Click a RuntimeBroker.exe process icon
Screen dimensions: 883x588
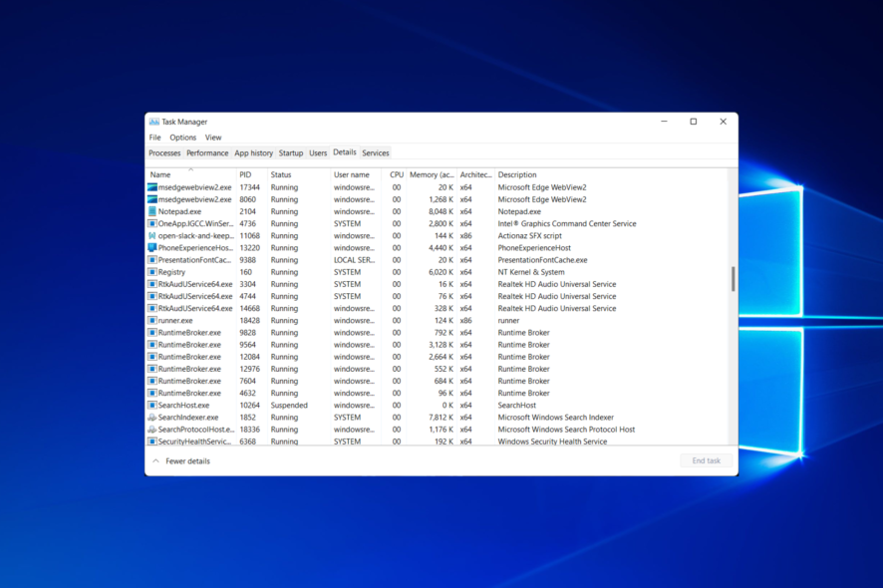(x=152, y=332)
